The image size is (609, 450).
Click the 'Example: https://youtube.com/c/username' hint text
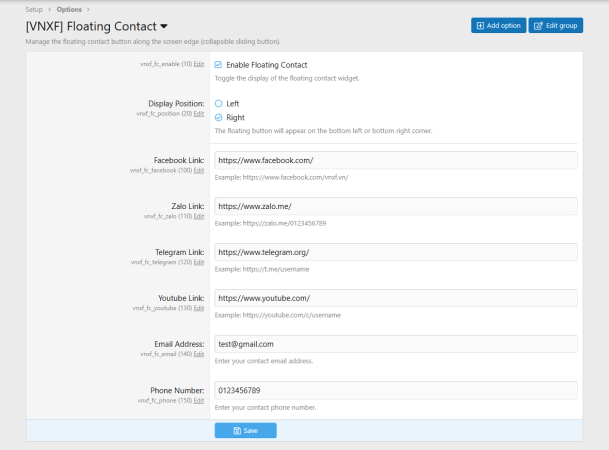tap(278, 315)
